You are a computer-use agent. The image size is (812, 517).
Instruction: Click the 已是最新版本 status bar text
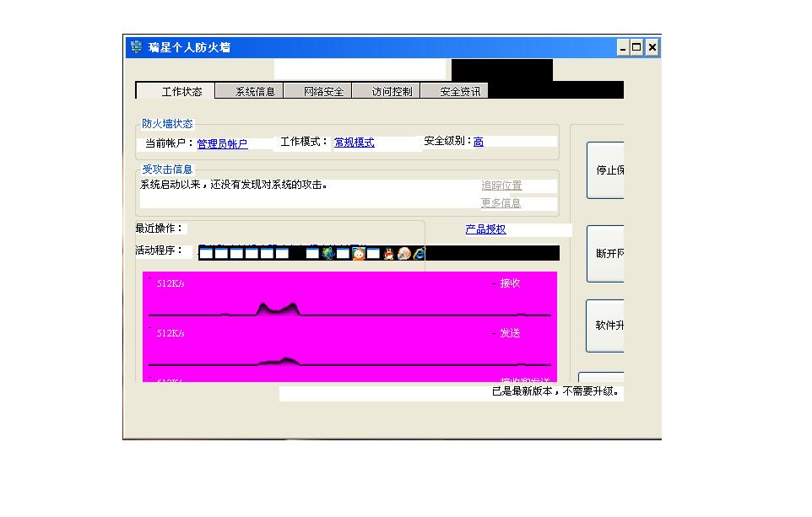[x=555, y=391]
